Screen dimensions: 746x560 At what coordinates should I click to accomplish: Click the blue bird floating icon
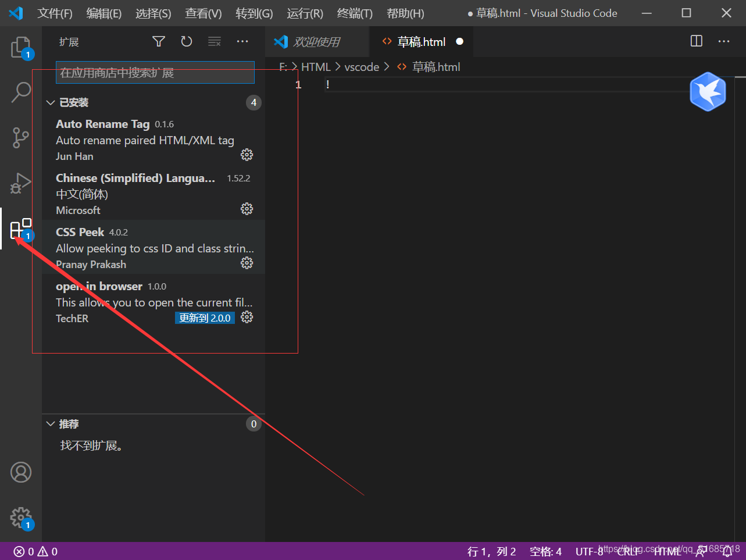pyautogui.click(x=708, y=92)
